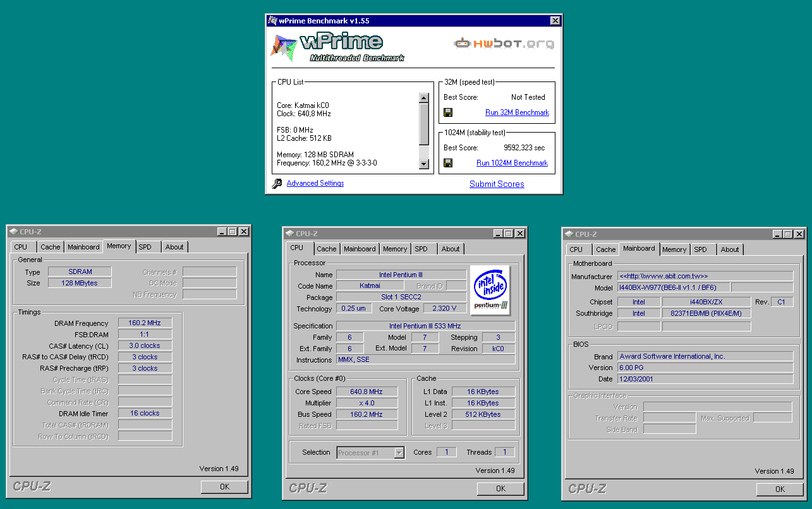Switch to the Cache tab in the CPU window
The height and width of the screenshot is (509, 812).
click(x=327, y=249)
